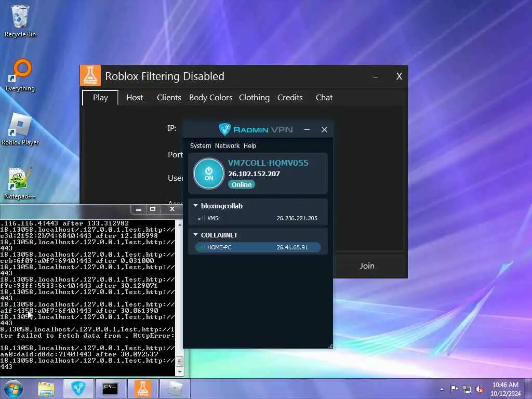Minimize the Roblox Filtering Disabled window
The height and width of the screenshot is (399, 532).
click(x=376, y=77)
